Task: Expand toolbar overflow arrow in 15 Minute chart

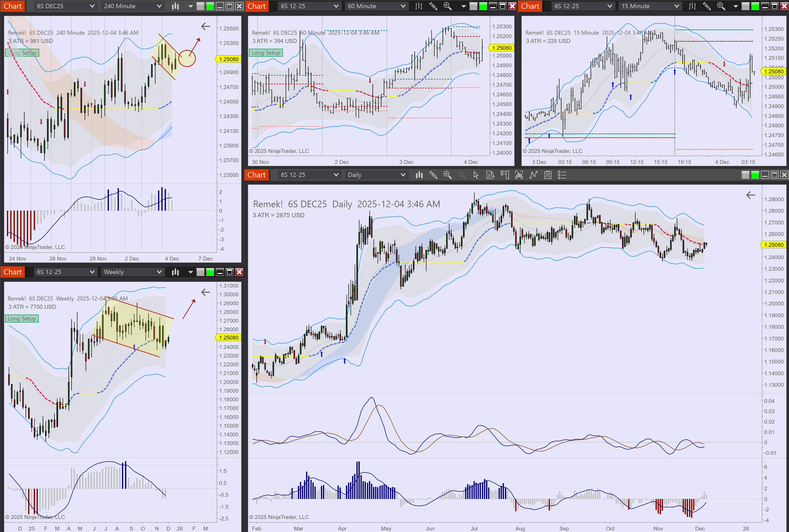Action: pyautogui.click(x=736, y=6)
